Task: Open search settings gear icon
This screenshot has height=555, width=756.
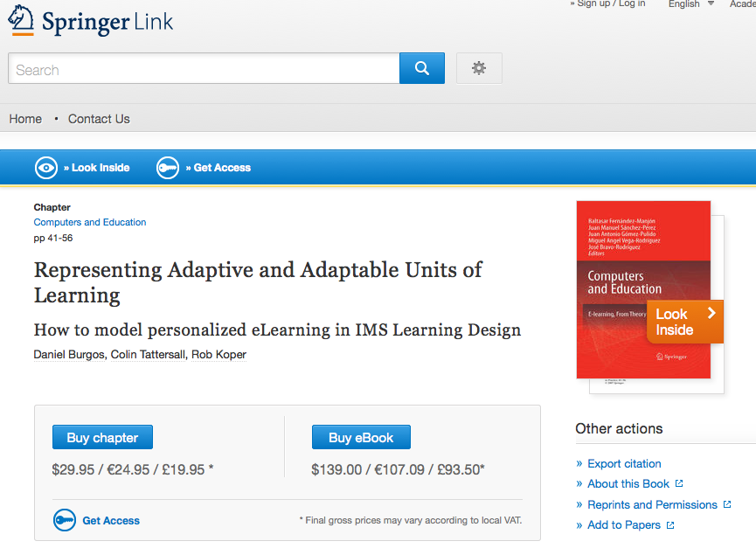Action: click(479, 68)
